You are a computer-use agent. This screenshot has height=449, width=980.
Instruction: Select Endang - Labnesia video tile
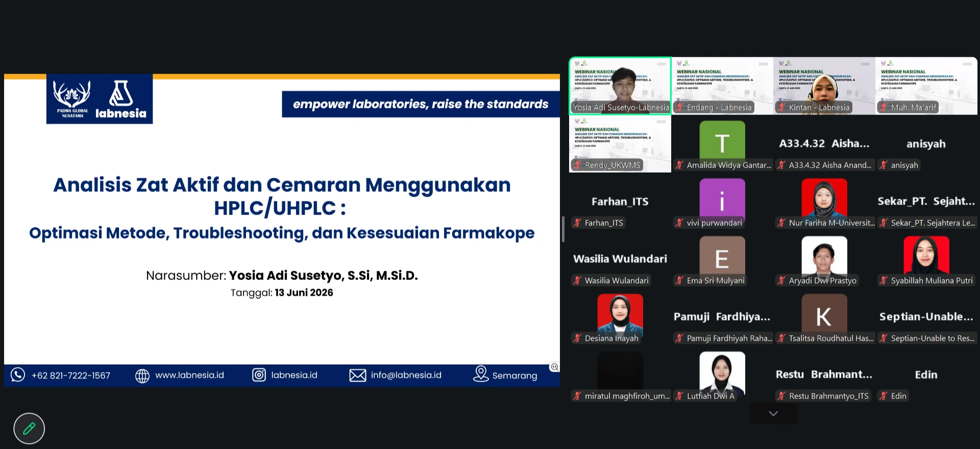722,86
